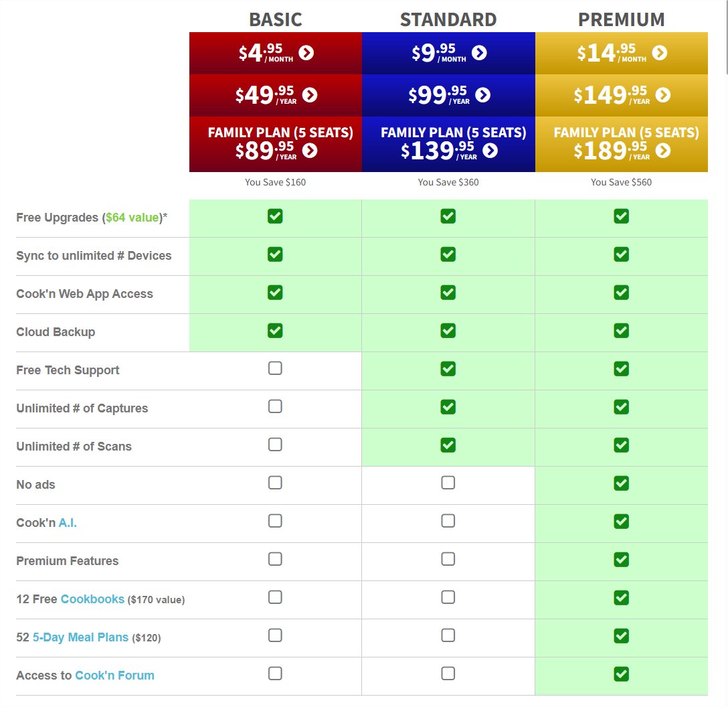Toggle Premium checkbox for Premium Features

[x=622, y=559]
